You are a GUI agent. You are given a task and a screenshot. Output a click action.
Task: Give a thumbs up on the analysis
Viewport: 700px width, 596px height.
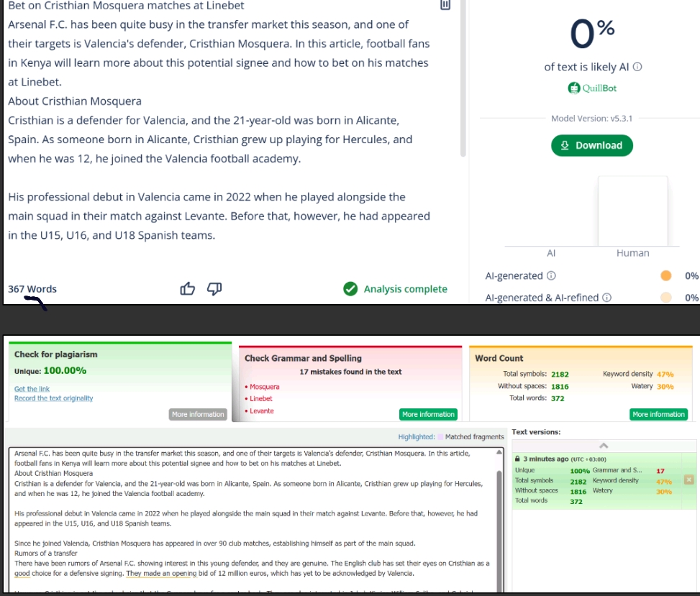click(188, 289)
